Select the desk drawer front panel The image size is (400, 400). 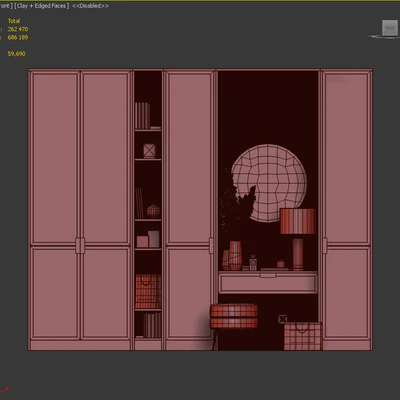(x=268, y=283)
